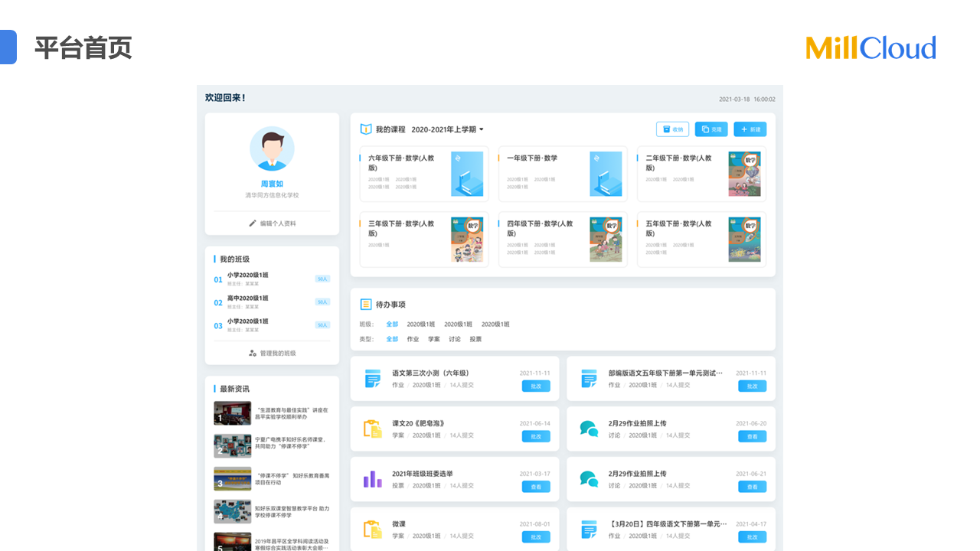Select 投票 in the type filter
Image resolution: width=980 pixels, height=551 pixels.
coord(475,339)
